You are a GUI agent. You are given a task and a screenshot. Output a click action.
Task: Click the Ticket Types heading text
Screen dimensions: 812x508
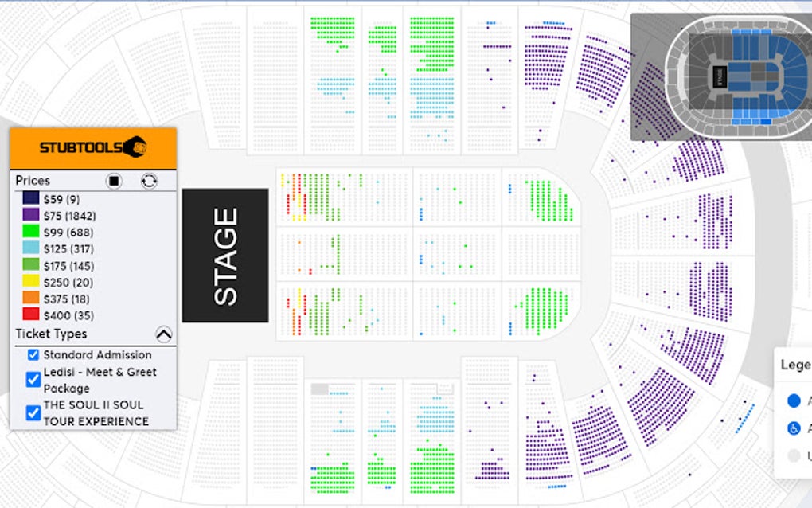pyautogui.click(x=51, y=334)
